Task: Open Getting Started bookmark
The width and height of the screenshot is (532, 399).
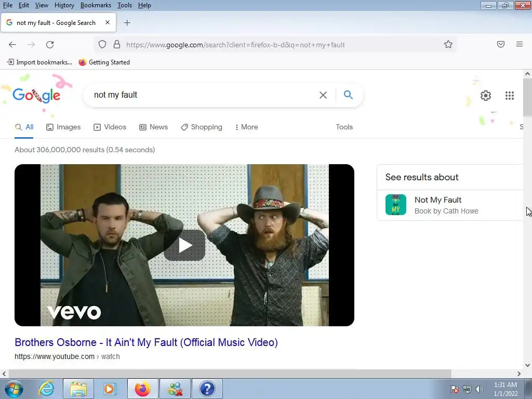Action: (x=104, y=62)
